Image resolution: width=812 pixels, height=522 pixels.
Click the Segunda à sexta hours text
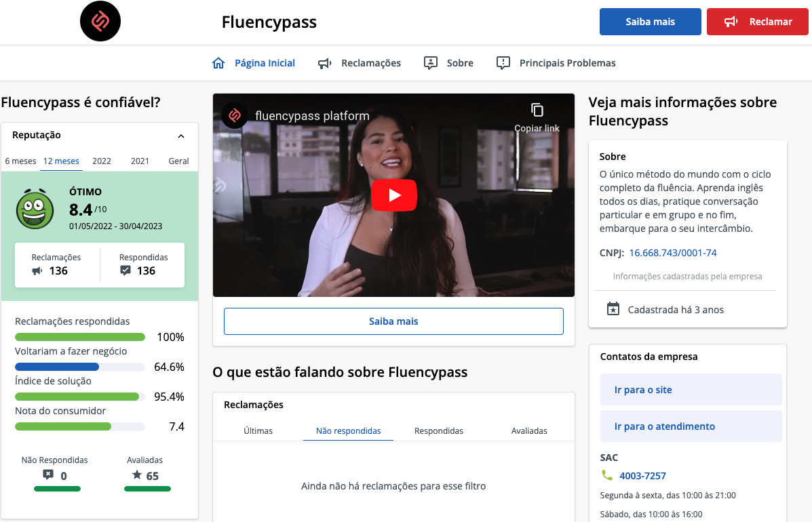(x=668, y=495)
